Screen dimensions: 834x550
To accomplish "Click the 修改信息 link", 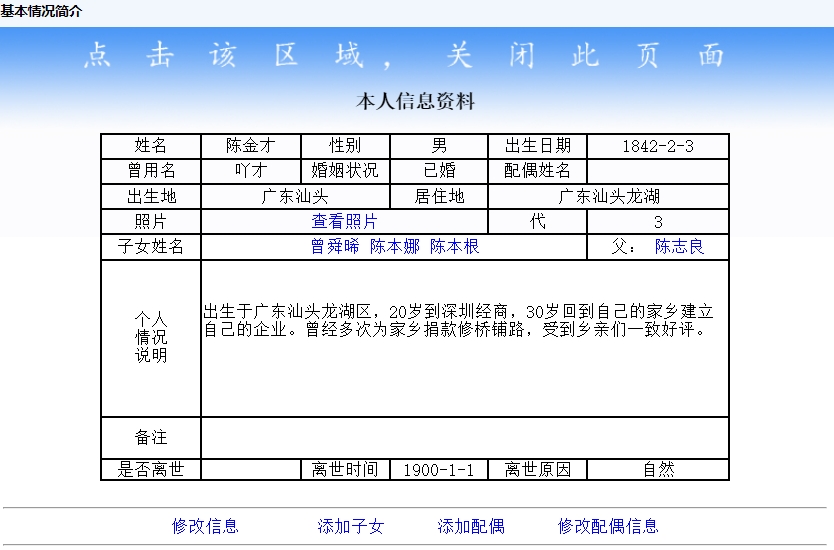I will (205, 526).
